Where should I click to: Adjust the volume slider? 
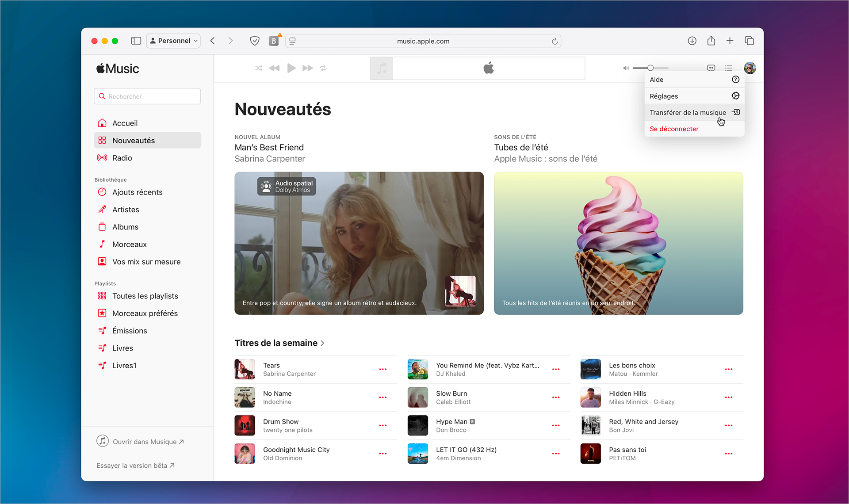pyautogui.click(x=650, y=68)
